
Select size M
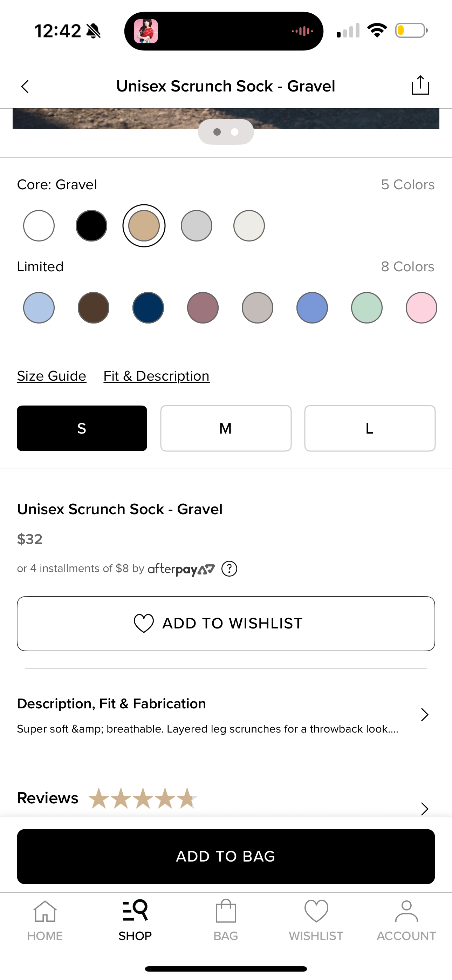click(x=226, y=428)
